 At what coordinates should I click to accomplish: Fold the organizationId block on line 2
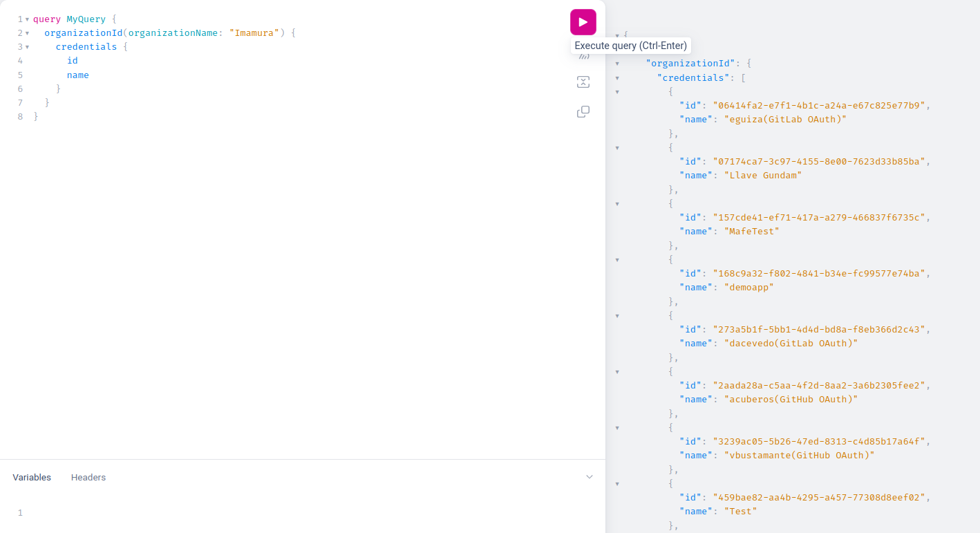pos(27,33)
